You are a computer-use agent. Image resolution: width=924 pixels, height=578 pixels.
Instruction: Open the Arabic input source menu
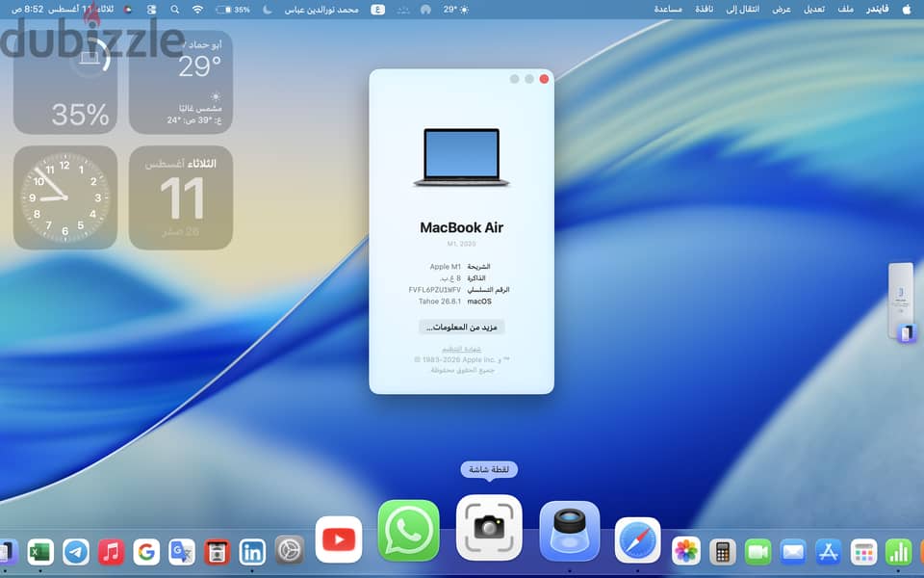pyautogui.click(x=377, y=10)
